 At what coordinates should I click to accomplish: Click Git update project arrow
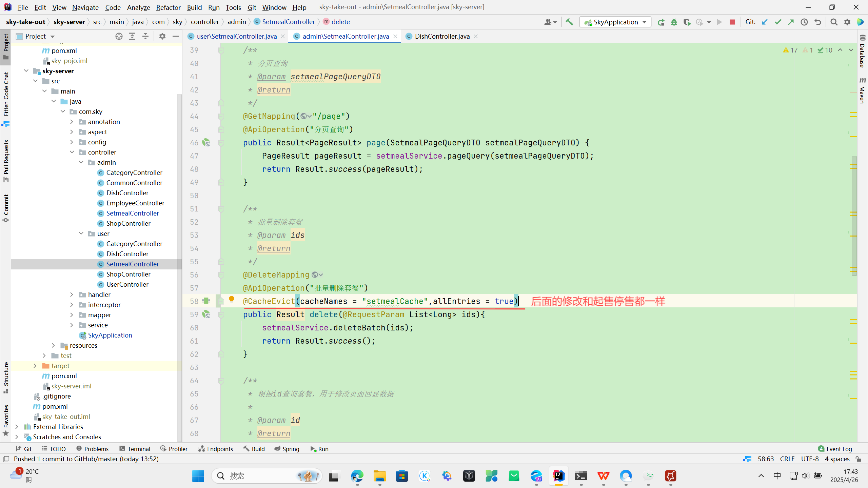pyautogui.click(x=765, y=22)
